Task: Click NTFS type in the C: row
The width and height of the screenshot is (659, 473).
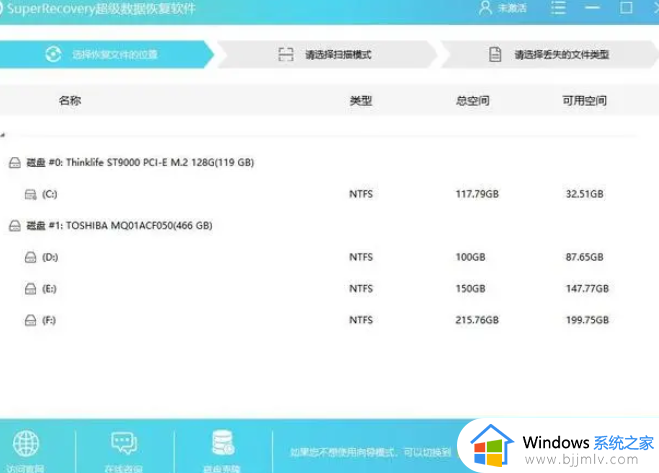Action: click(361, 194)
